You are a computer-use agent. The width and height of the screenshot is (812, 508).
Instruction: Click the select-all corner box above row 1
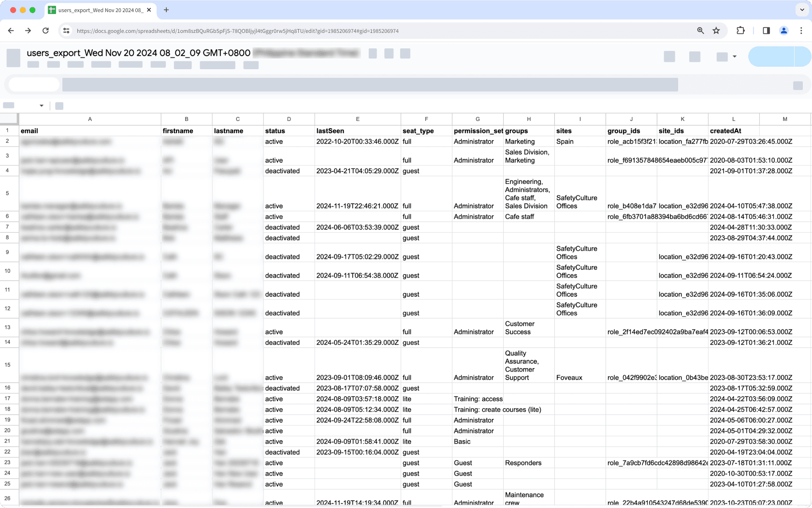click(x=8, y=119)
